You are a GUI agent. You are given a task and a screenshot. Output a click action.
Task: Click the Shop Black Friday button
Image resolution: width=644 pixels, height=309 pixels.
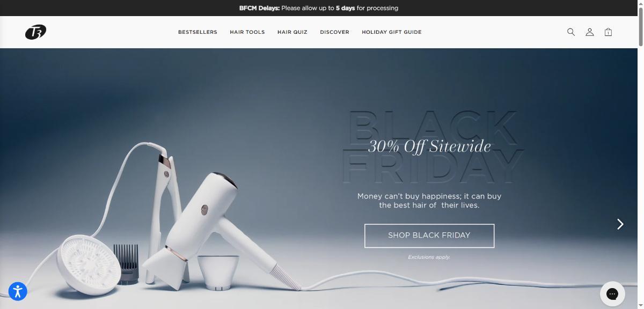click(x=429, y=236)
